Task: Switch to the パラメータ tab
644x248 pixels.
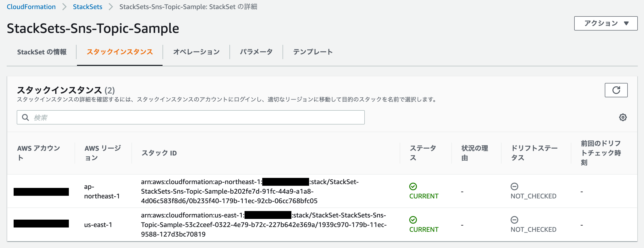Action: coord(256,52)
